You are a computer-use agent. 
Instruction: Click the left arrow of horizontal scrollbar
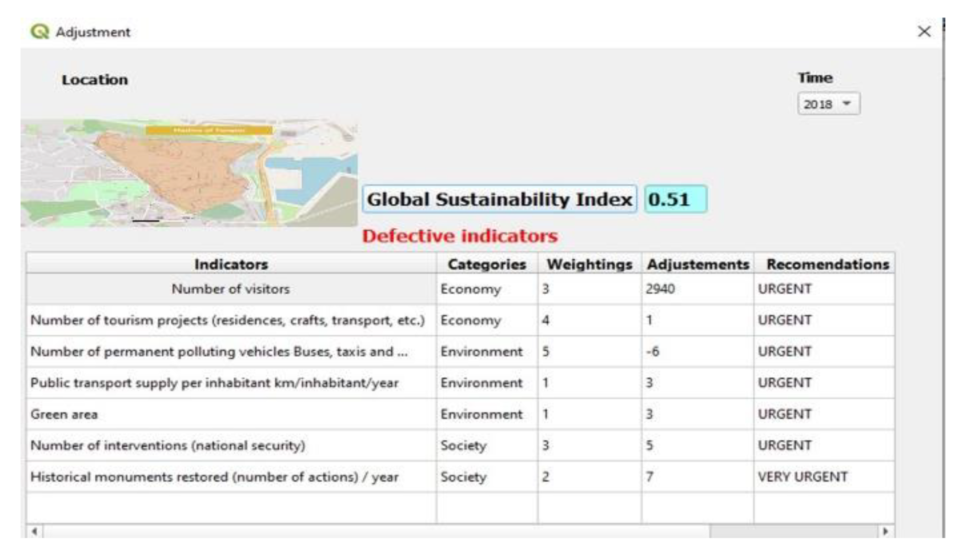click(34, 531)
